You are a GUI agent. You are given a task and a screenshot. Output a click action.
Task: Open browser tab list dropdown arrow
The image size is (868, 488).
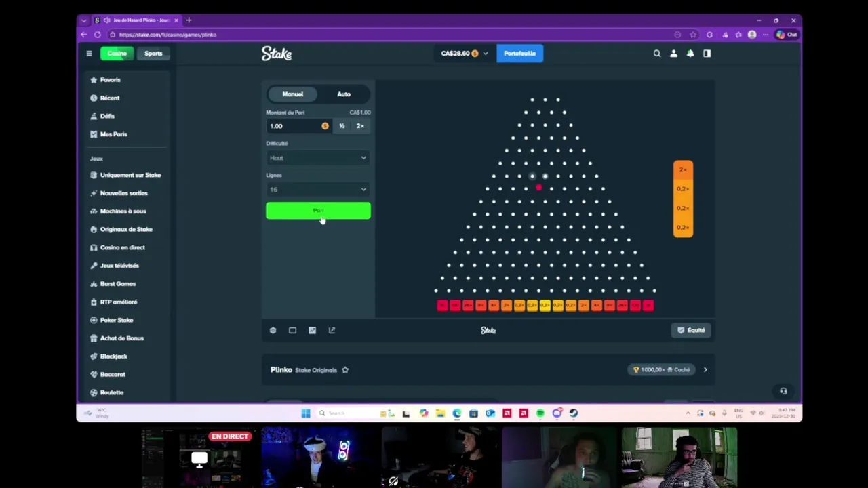click(x=84, y=20)
